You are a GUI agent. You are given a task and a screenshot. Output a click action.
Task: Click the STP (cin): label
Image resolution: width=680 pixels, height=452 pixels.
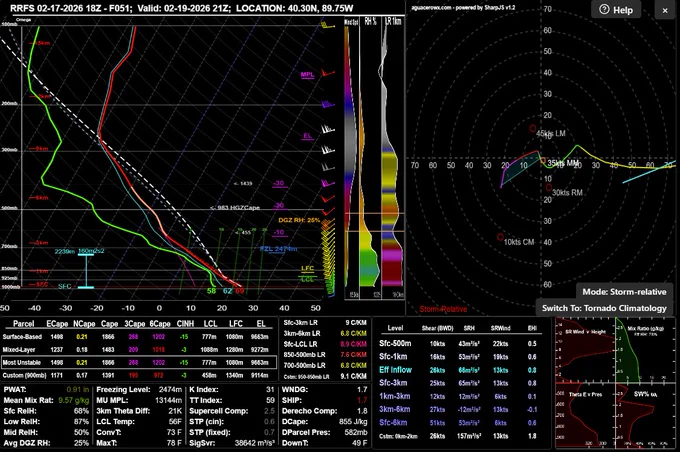(x=207, y=421)
